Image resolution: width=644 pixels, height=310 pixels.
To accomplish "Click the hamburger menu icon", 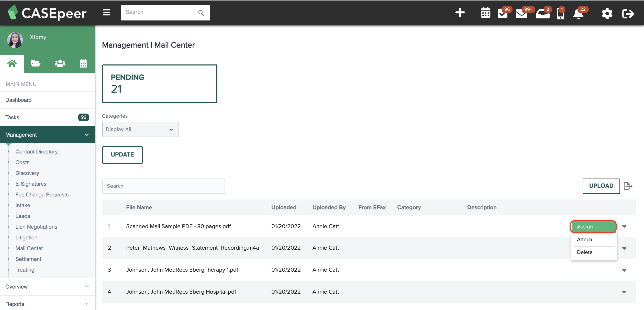I will tap(106, 12).
